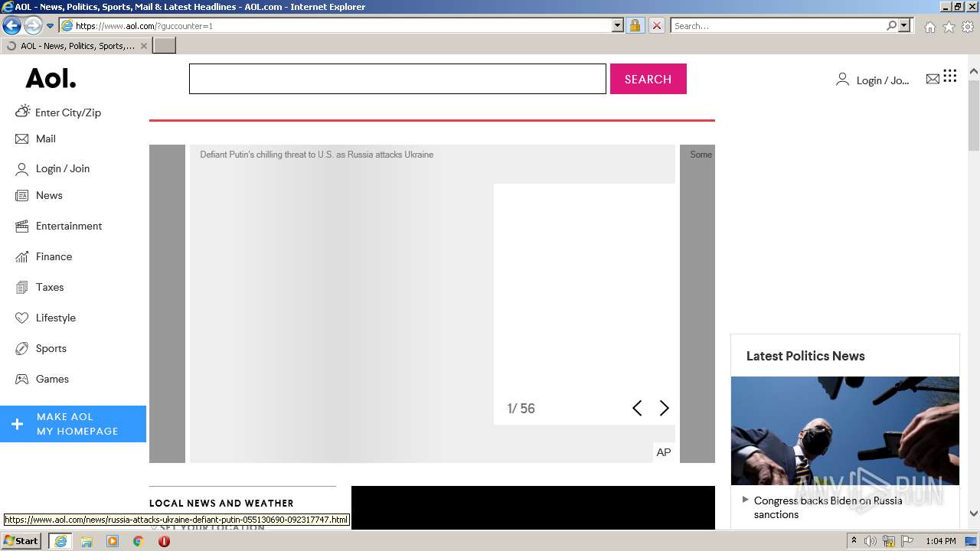This screenshot has height=551, width=980.
Task: Open the politics news photo thumbnail
Action: coord(844,431)
